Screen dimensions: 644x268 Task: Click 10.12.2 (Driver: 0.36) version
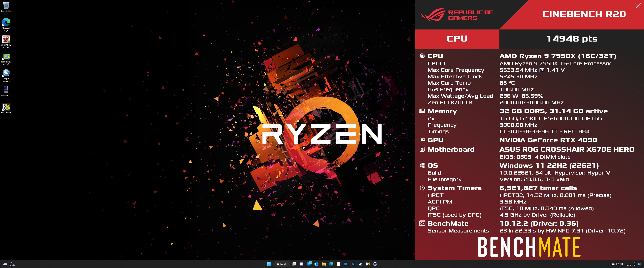point(539,223)
